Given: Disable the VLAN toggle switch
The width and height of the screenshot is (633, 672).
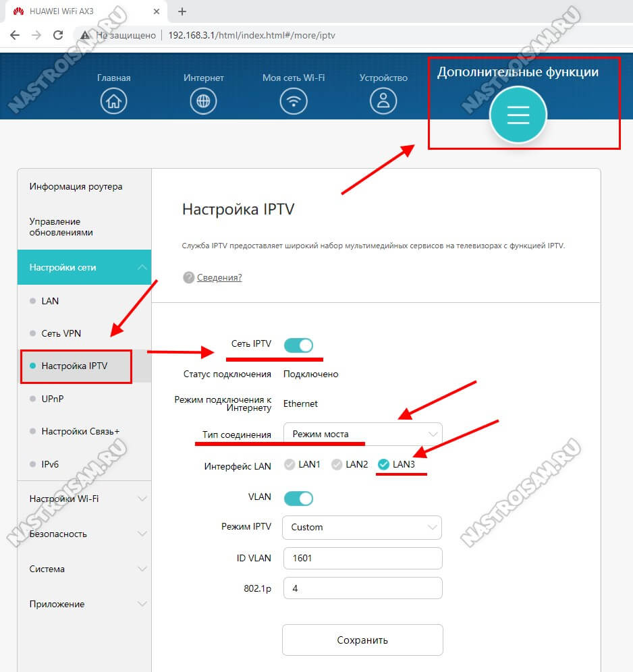Looking at the screenshot, I should tap(298, 499).
